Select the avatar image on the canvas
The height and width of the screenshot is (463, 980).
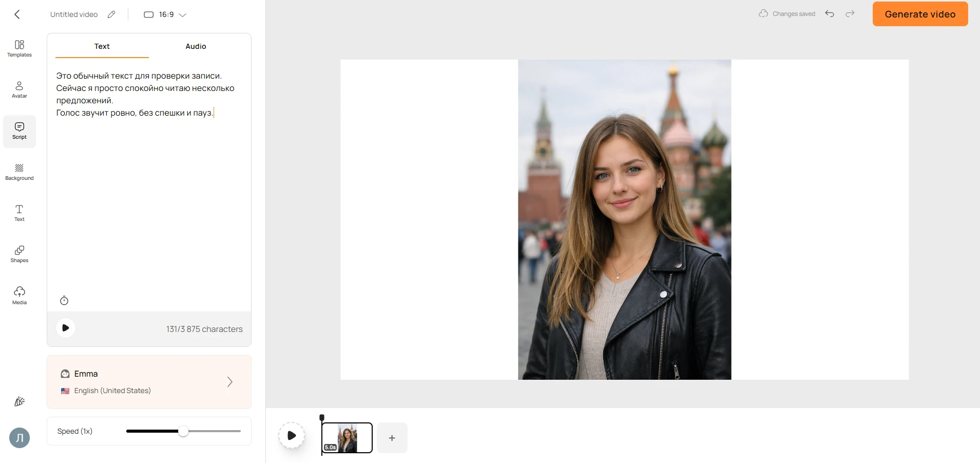pyautogui.click(x=625, y=219)
